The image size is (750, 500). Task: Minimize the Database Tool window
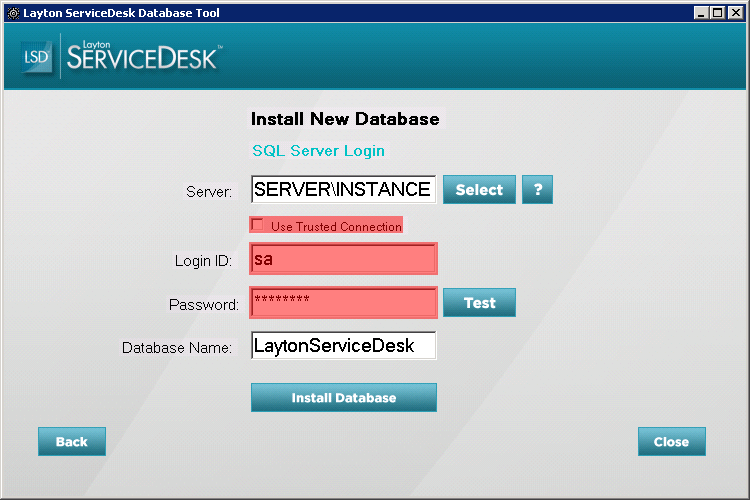pos(701,13)
